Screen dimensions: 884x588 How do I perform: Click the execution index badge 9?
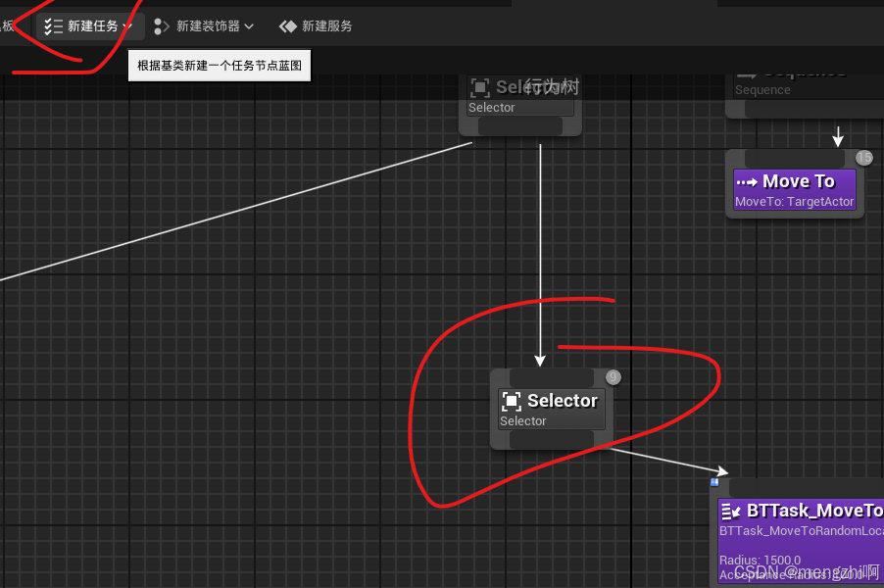(613, 377)
